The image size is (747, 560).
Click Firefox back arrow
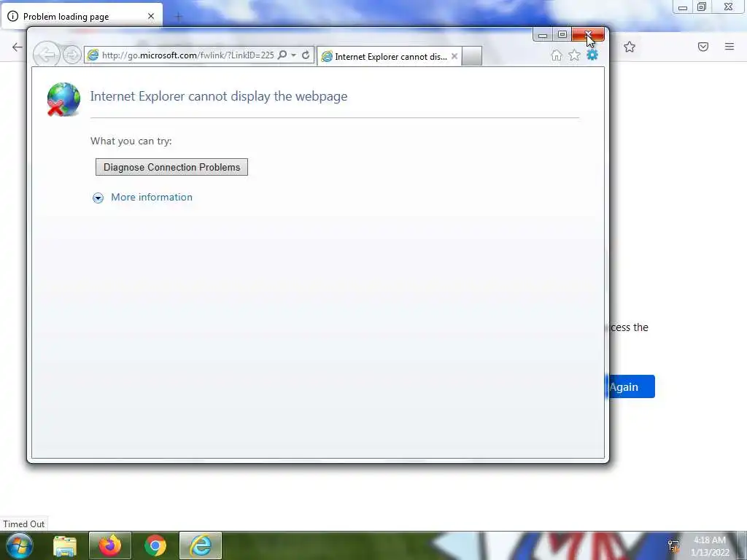point(18,47)
